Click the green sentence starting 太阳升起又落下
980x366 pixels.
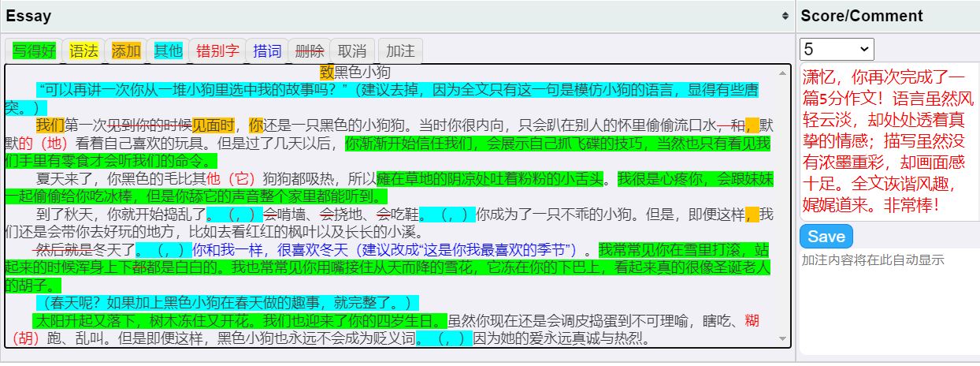click(238, 321)
